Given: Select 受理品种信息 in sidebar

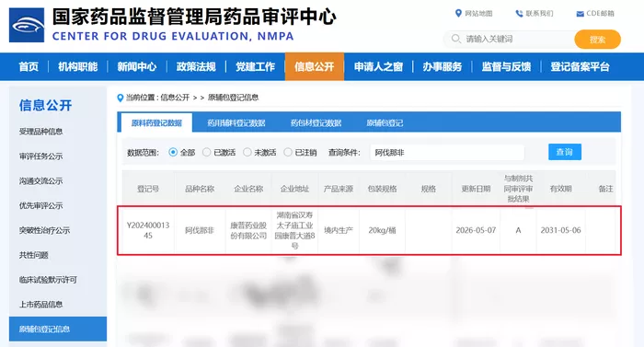Looking at the screenshot, I should 40,132.
